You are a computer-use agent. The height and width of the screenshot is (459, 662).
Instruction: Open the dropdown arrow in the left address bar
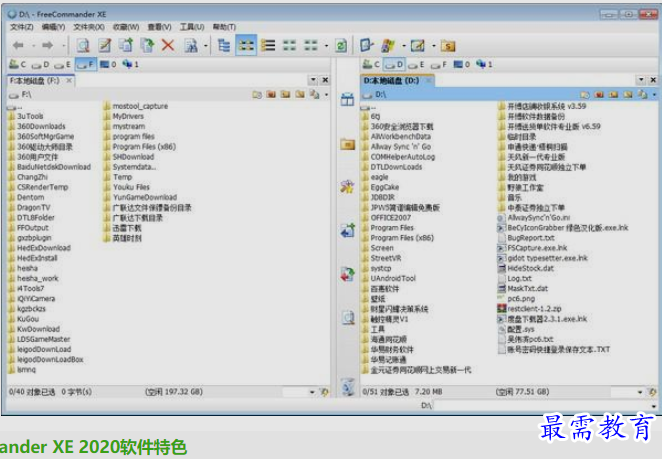[326, 95]
